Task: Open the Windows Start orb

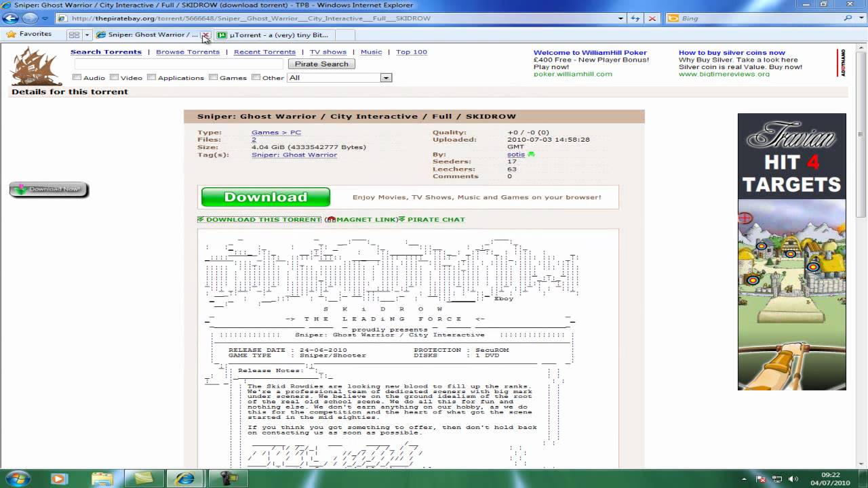Action: (17, 479)
